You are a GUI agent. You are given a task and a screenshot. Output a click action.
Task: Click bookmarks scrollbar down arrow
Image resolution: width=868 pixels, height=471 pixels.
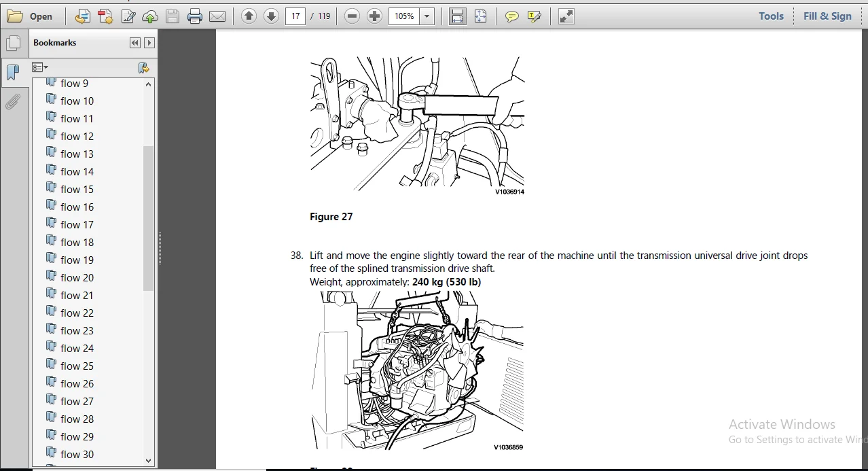click(149, 460)
